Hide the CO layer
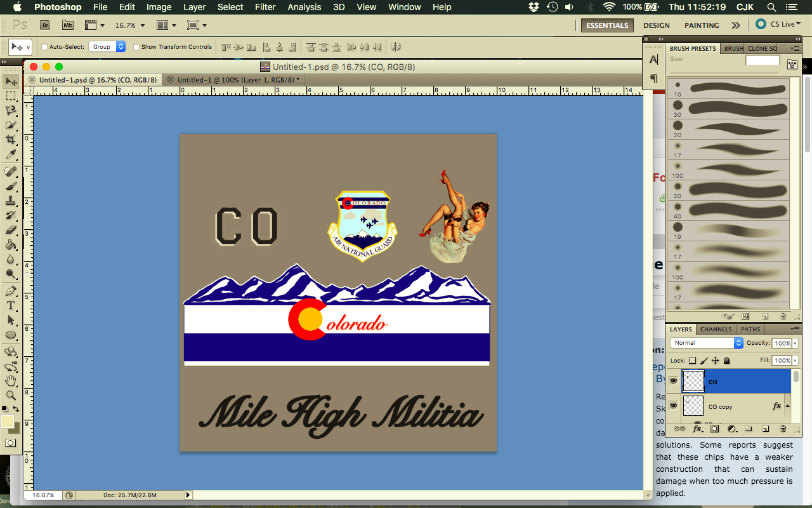This screenshot has width=812, height=508. [673, 381]
